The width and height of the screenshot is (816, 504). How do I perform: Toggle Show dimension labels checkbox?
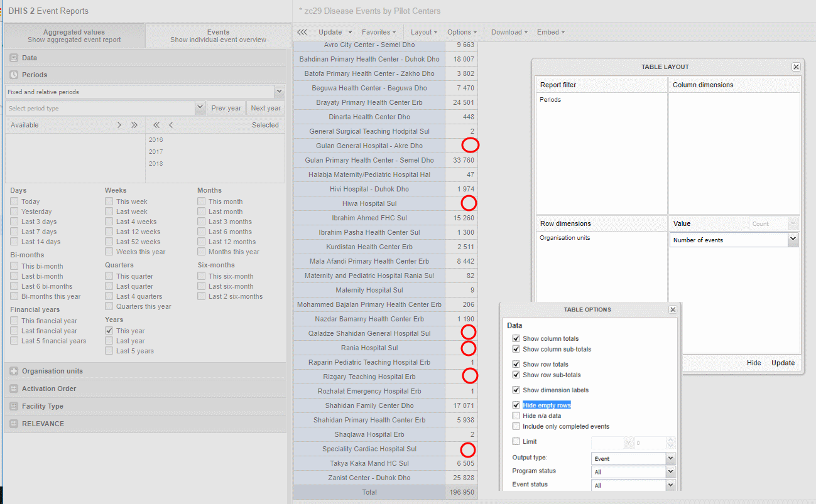(516, 390)
